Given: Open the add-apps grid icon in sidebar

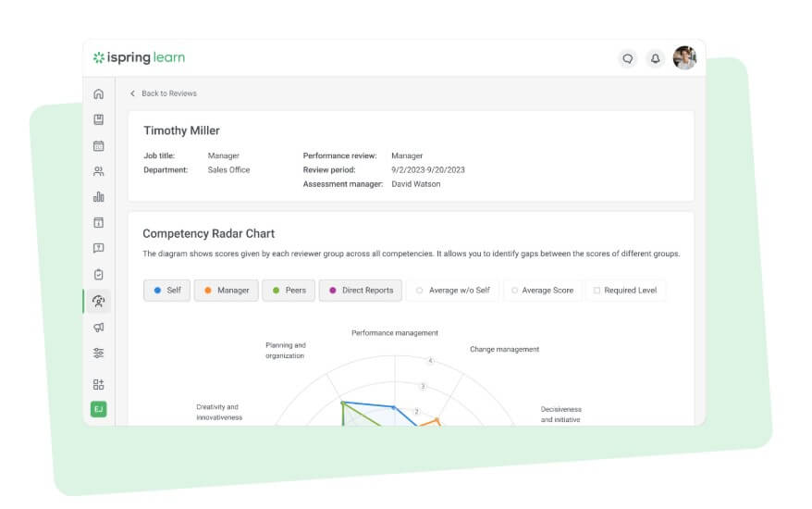Looking at the screenshot, I should [98, 384].
